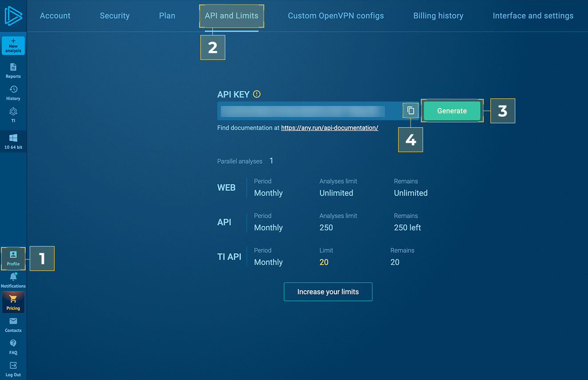Screen dimensions: 588x380
Task: Open the TI (Threat Intelligence) section
Action: 13,114
